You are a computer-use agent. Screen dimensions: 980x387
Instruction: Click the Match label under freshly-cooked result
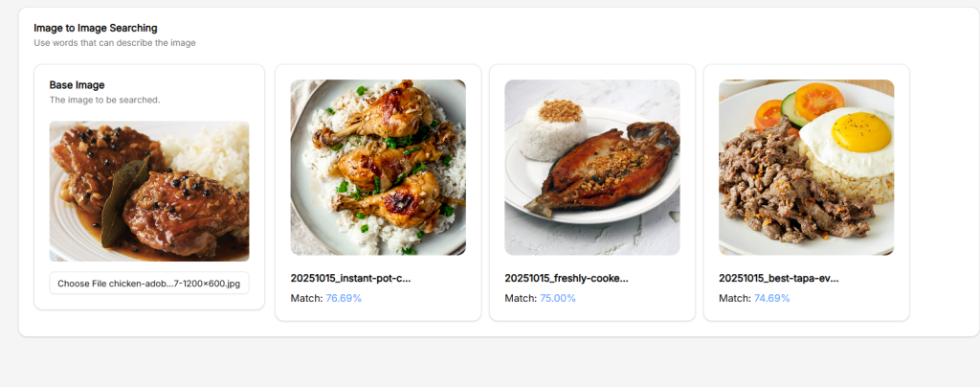pyautogui.click(x=521, y=298)
